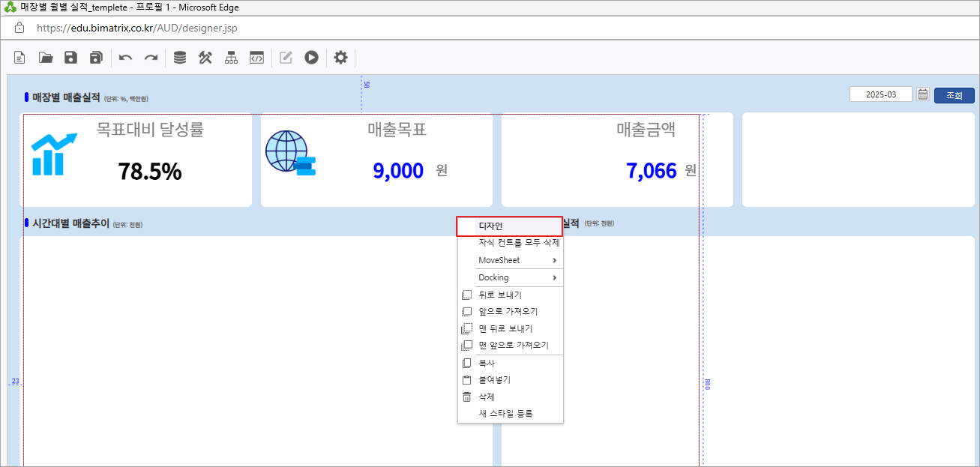Click the 2025-03 date input field

(880, 94)
